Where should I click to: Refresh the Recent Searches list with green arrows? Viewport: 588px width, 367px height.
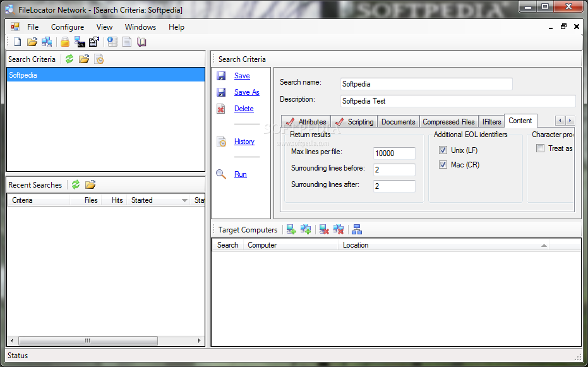[x=76, y=185]
